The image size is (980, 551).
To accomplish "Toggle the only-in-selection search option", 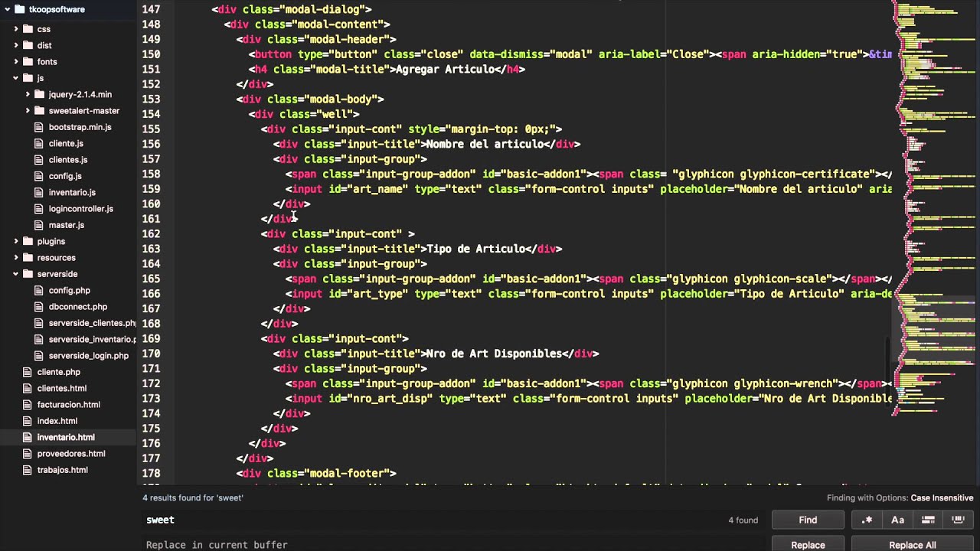I will [x=928, y=520].
